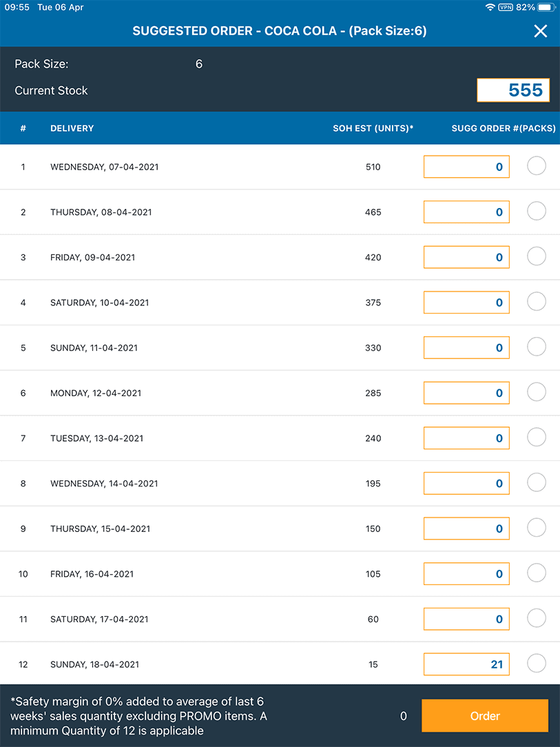This screenshot has height=747, width=560.
Task: Tap the "FRIDAY, 16-04-2021" delivery text
Action: [92, 574]
